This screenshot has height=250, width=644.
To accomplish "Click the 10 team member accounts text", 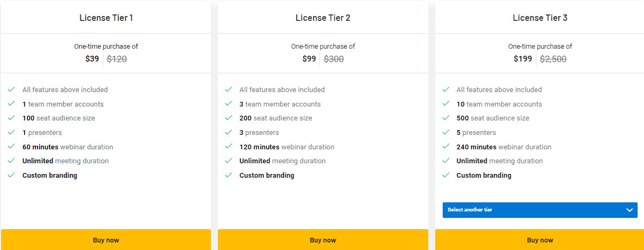I will pyautogui.click(x=499, y=104).
